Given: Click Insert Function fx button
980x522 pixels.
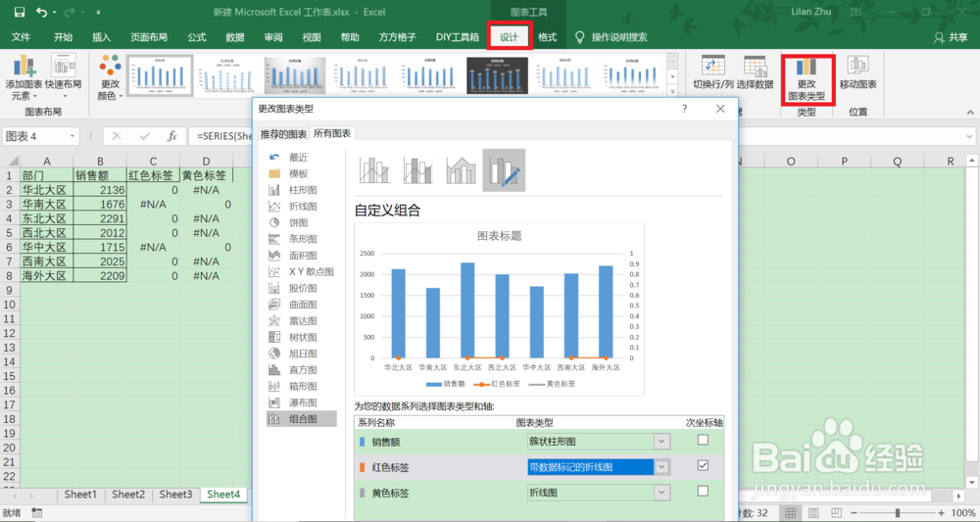Looking at the screenshot, I should 172,136.
